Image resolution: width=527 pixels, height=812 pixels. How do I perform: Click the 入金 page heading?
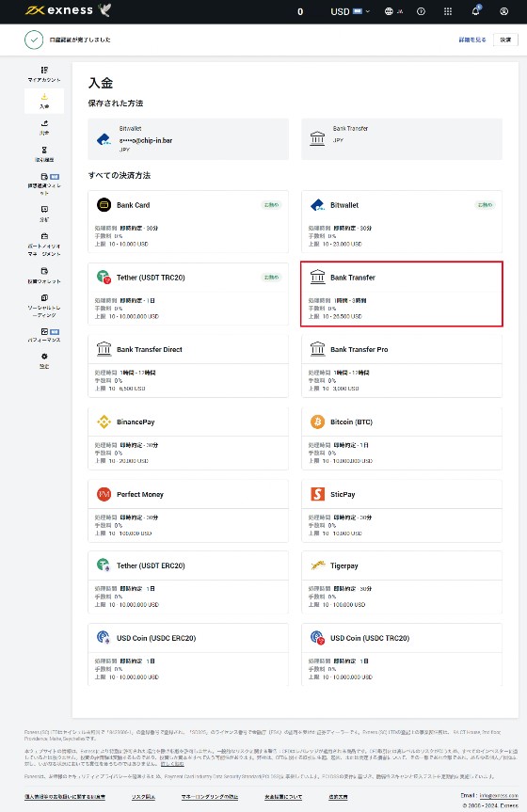point(101,83)
